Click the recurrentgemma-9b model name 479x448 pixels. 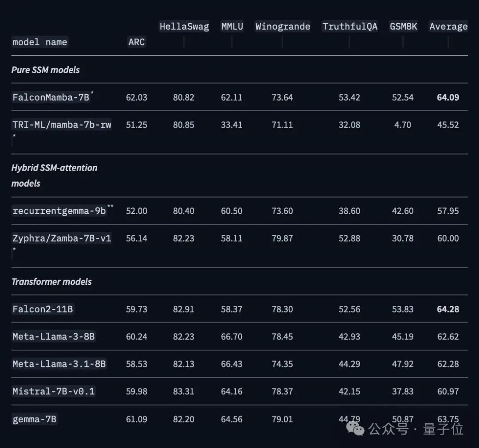[59, 211]
